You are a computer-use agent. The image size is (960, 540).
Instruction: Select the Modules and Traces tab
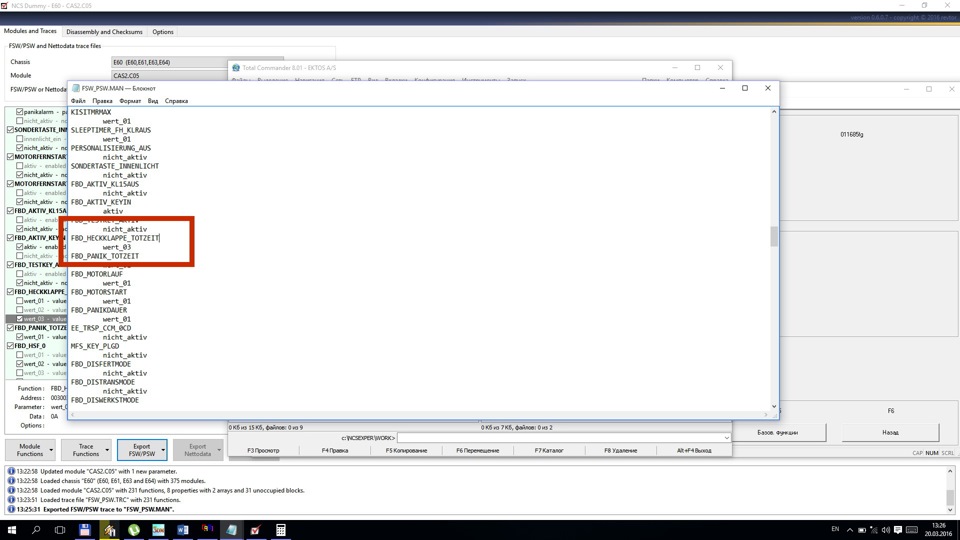(30, 31)
